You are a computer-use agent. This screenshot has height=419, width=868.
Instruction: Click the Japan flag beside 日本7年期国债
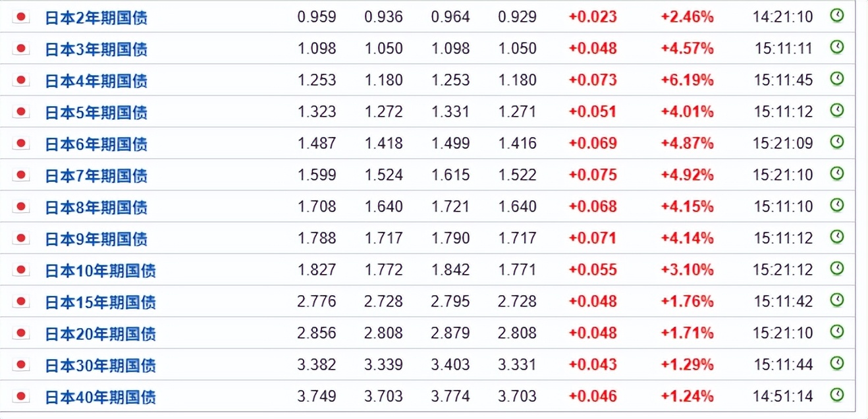coord(21,175)
